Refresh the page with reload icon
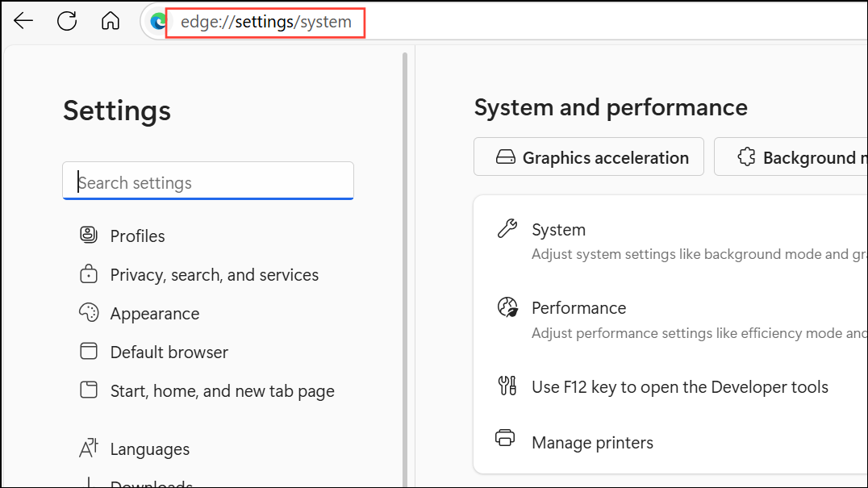868x488 pixels. [x=67, y=22]
